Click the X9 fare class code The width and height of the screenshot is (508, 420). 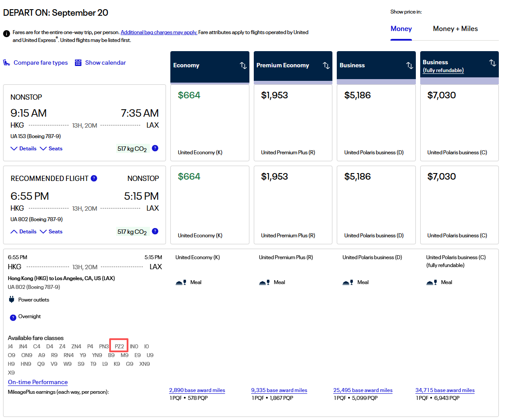11,373
